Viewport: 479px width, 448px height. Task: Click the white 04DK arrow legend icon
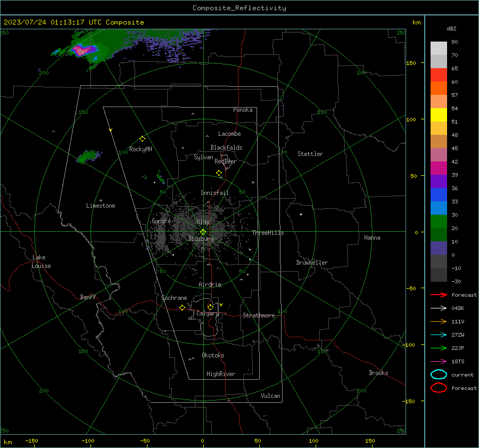click(x=439, y=308)
